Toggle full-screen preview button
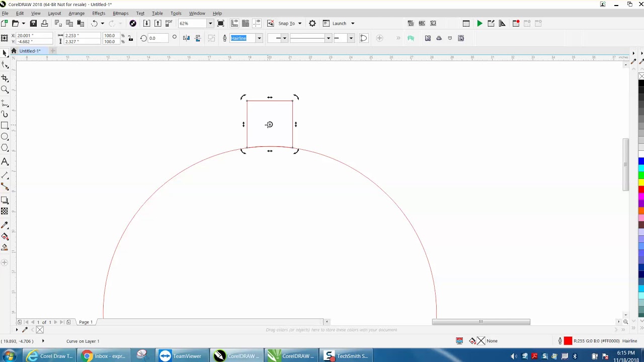 pyautogui.click(x=220, y=24)
